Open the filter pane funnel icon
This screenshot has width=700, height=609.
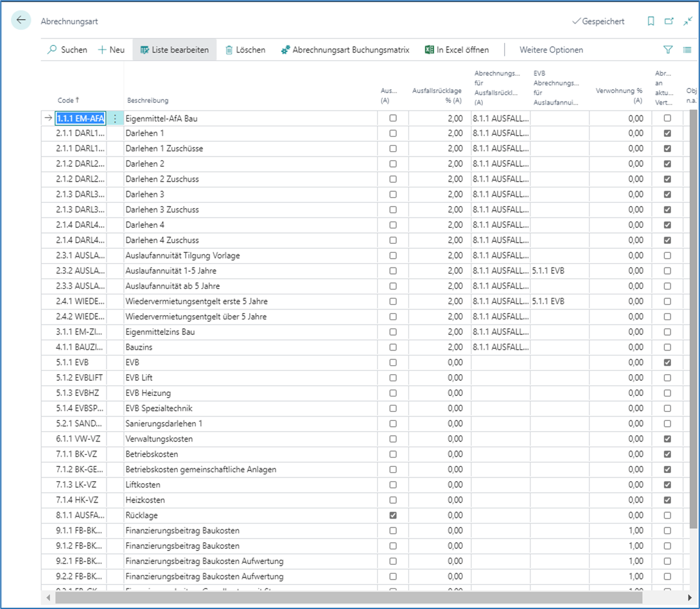(668, 49)
